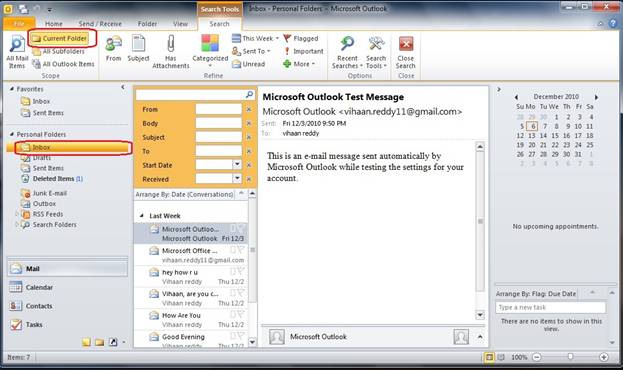Open Inbox under Favorites
The height and width of the screenshot is (370, 623).
click(x=36, y=101)
